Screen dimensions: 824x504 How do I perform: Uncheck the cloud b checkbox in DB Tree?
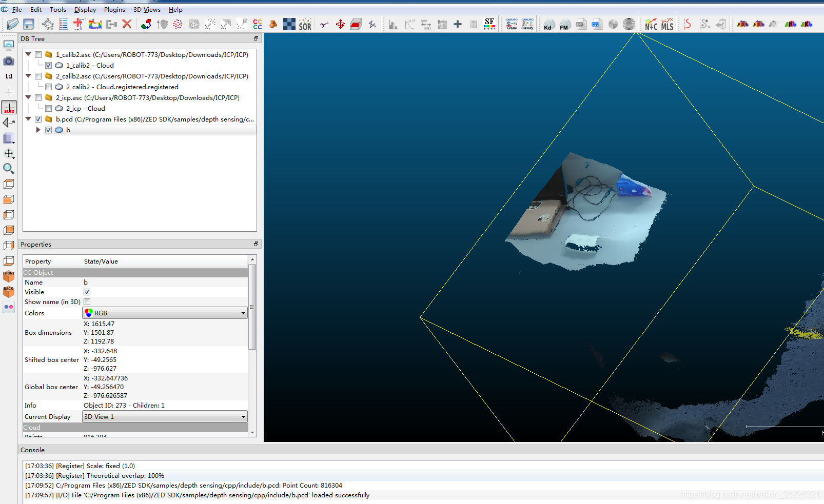48,130
